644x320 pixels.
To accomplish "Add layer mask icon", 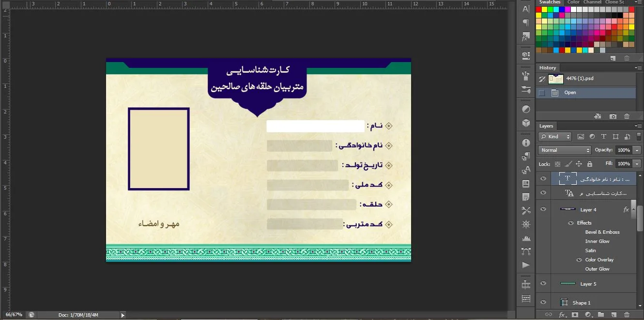I will pyautogui.click(x=575, y=315).
